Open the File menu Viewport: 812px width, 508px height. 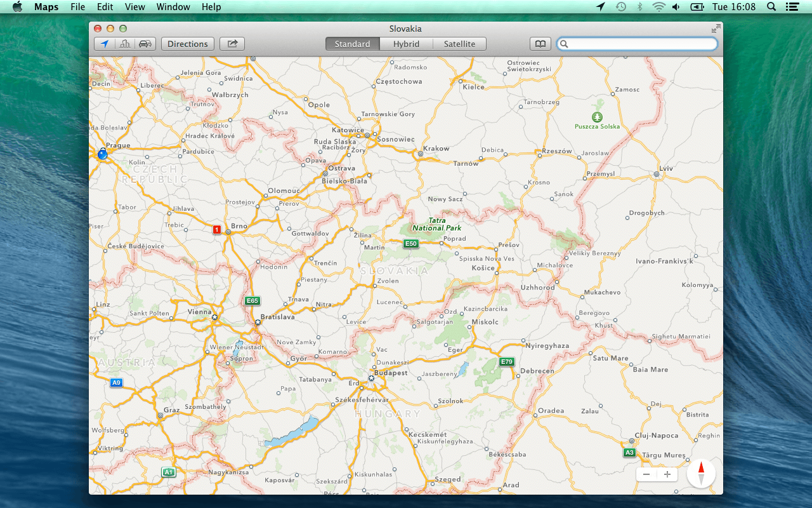tap(78, 7)
